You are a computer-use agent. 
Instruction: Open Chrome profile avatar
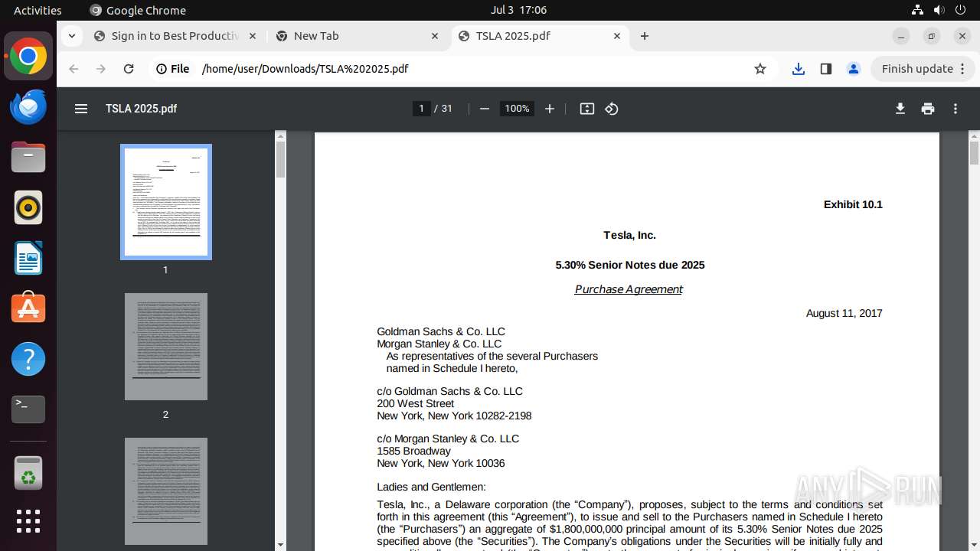tap(854, 69)
